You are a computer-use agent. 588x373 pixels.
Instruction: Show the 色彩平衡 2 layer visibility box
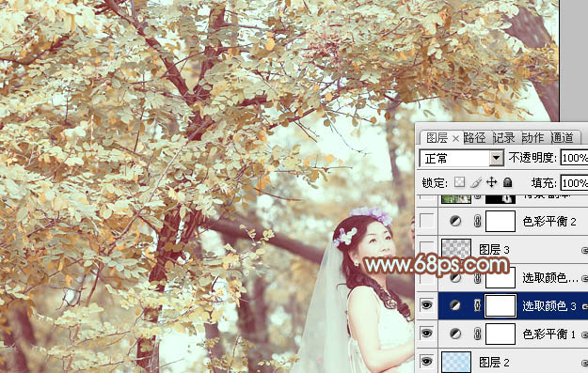pyautogui.click(x=427, y=221)
